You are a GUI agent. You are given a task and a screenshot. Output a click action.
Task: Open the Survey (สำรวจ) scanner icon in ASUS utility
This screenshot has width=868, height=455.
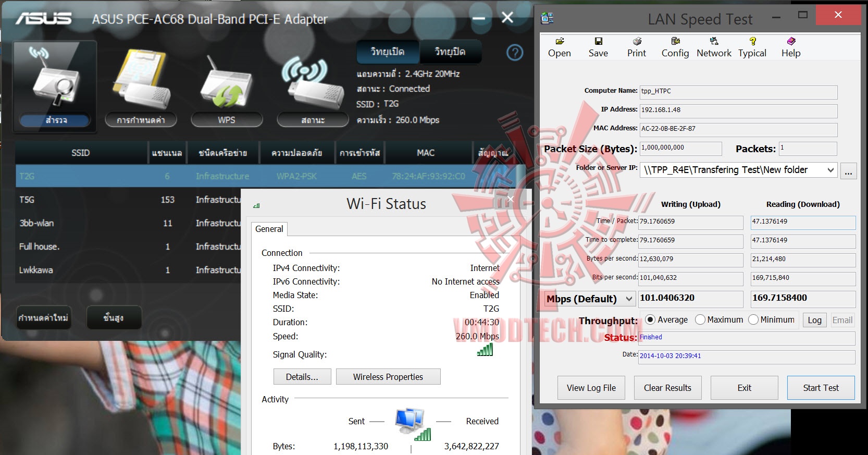click(55, 86)
